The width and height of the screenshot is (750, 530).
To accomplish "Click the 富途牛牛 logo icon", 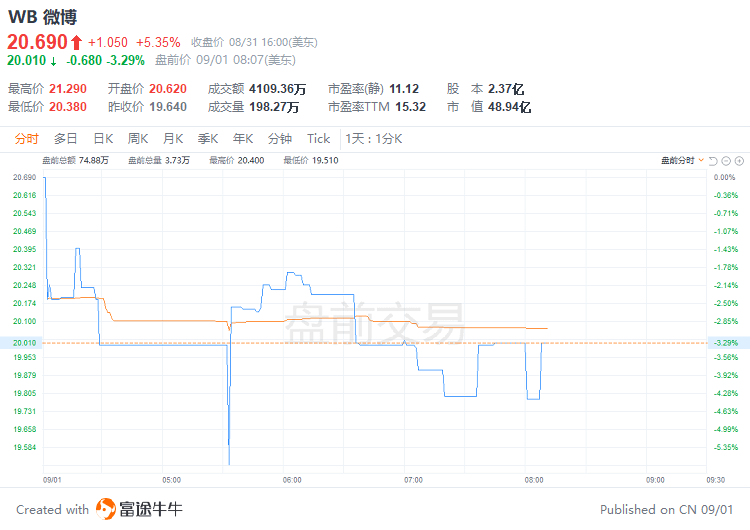I will (105, 508).
